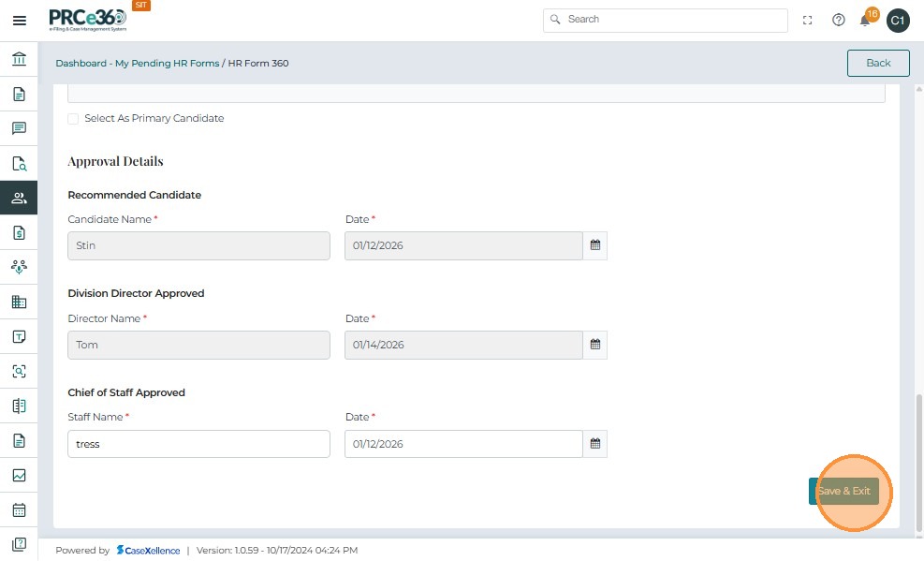Open the document search sidebar icon
This screenshot has height=561, width=924.
coord(19,163)
